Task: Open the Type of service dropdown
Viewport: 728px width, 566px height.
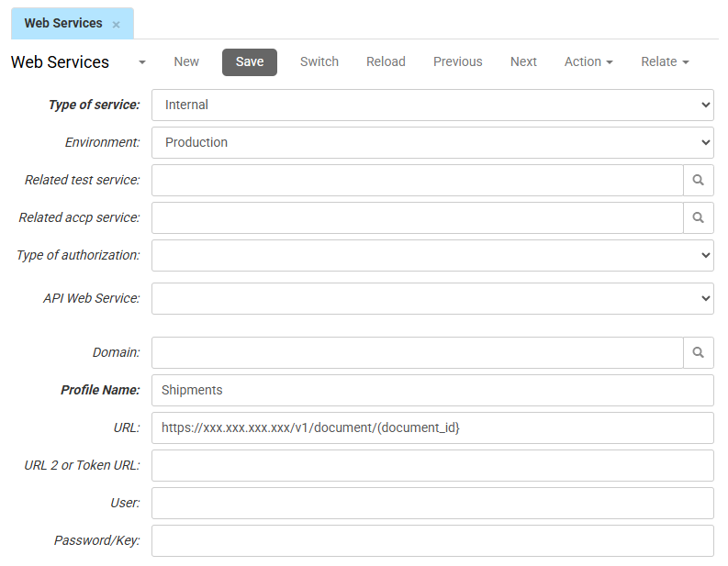Action: click(432, 105)
